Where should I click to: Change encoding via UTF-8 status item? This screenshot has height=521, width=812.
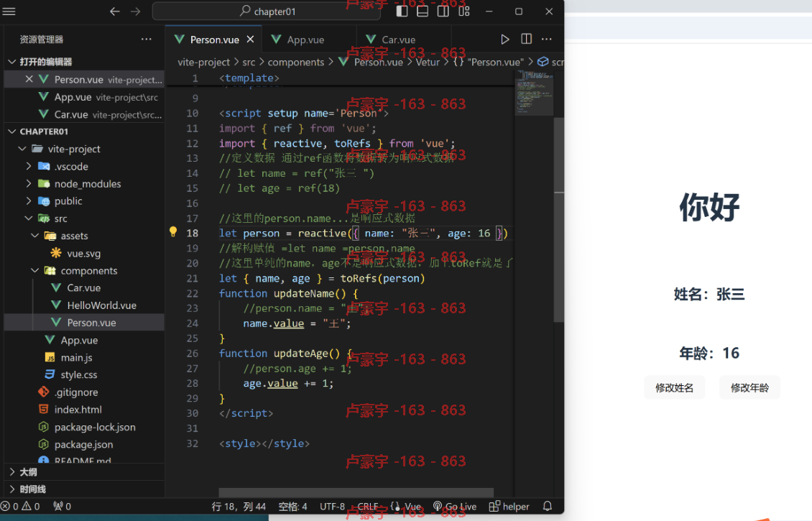pos(332,507)
